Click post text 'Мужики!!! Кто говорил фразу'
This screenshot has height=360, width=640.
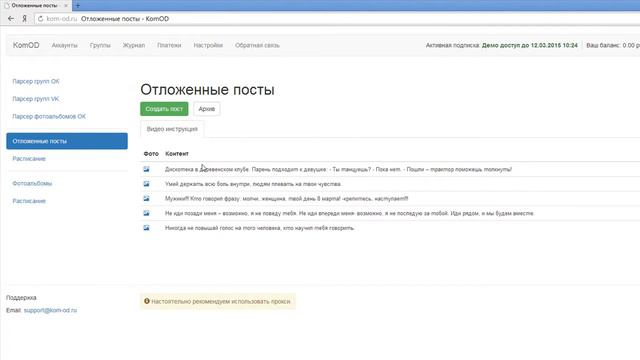coord(287,198)
